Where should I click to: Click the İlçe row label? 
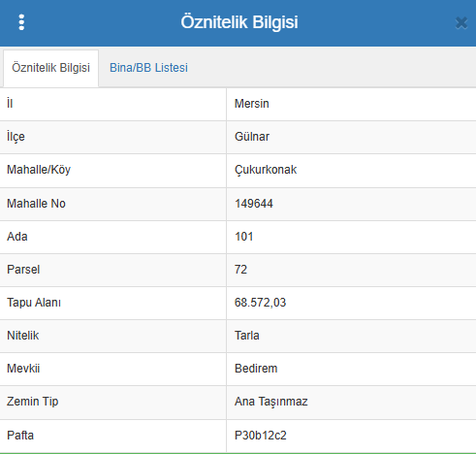click(x=16, y=137)
